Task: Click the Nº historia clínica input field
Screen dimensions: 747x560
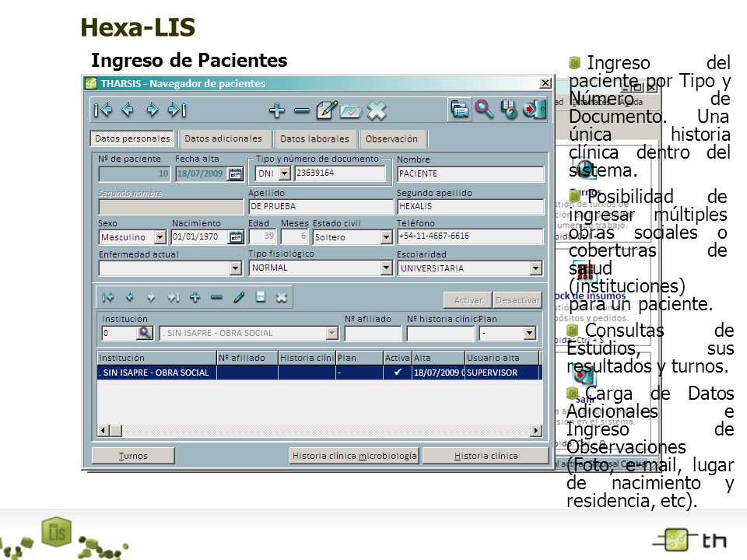Action: pyautogui.click(x=440, y=334)
